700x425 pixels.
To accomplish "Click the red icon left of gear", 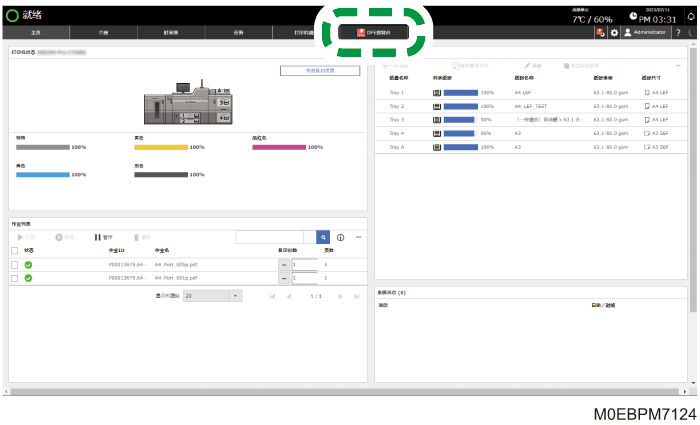I will point(600,32).
